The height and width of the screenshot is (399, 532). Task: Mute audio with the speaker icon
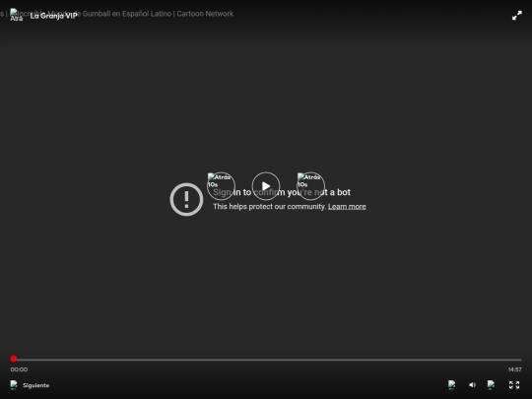click(472, 385)
